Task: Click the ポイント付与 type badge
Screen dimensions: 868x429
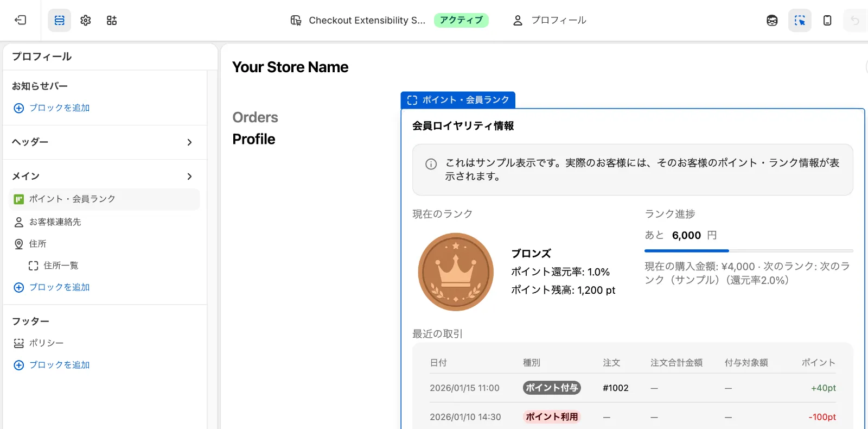Action: [552, 388]
